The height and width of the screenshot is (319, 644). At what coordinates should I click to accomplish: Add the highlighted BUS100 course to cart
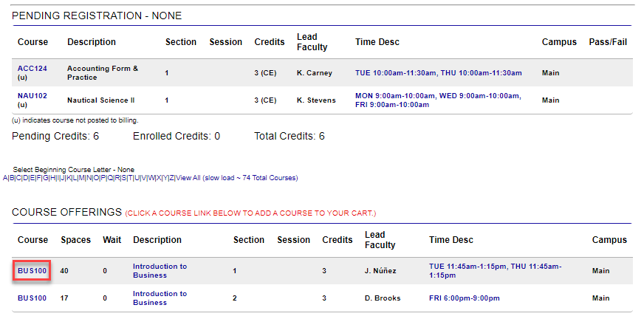32,271
